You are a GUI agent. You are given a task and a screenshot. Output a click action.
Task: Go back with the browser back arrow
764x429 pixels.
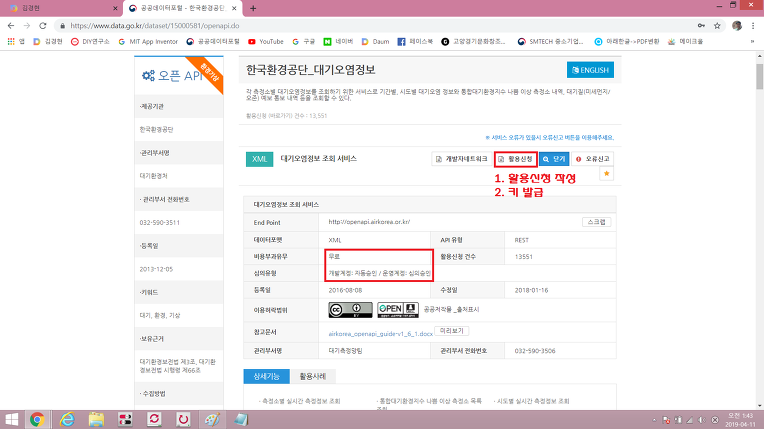11,26
